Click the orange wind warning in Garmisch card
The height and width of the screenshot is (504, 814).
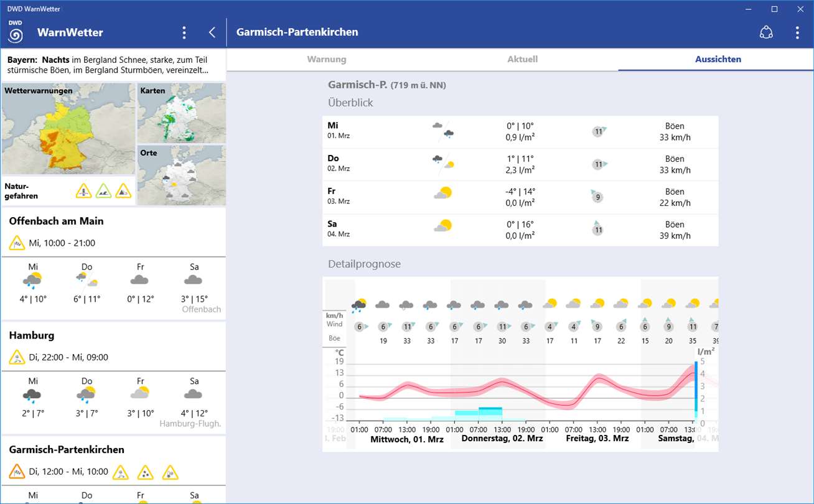click(x=17, y=472)
